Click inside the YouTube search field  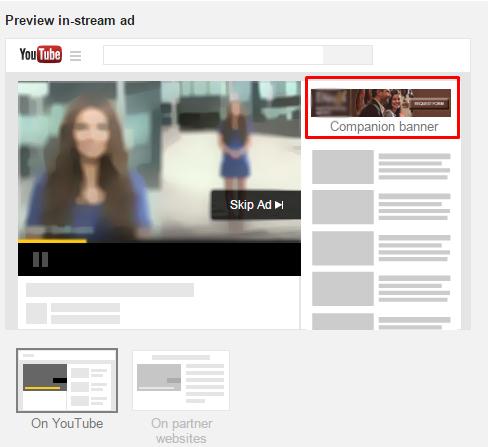(213, 55)
